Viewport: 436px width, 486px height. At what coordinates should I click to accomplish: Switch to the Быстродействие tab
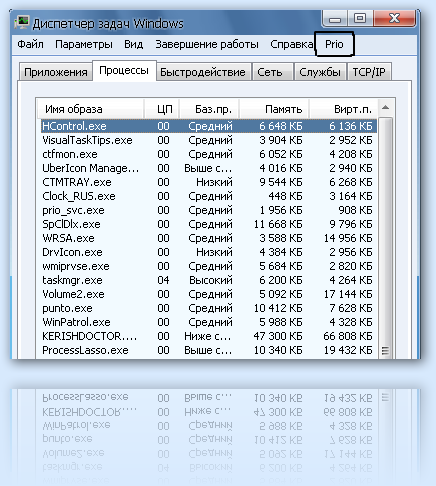pyautogui.click(x=203, y=72)
